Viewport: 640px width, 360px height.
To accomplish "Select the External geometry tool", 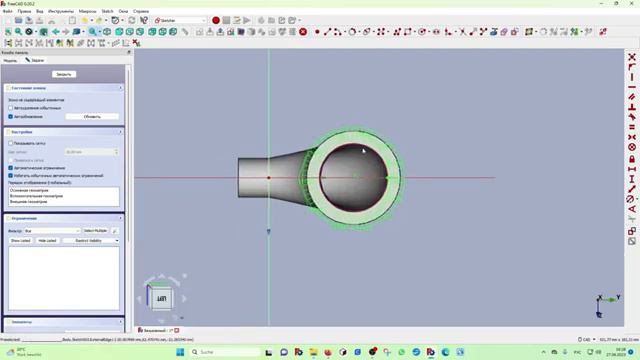I will pyautogui.click(x=494, y=32).
